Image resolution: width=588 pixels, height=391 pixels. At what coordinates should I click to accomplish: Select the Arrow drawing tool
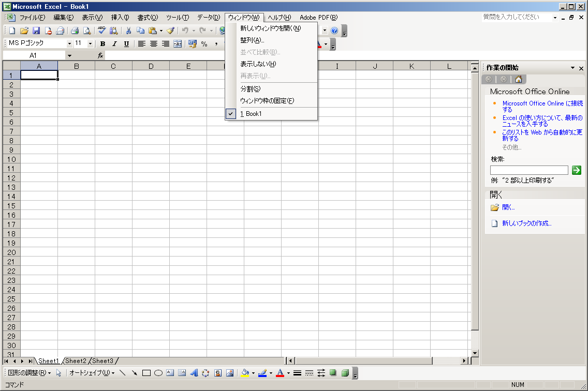click(x=135, y=373)
